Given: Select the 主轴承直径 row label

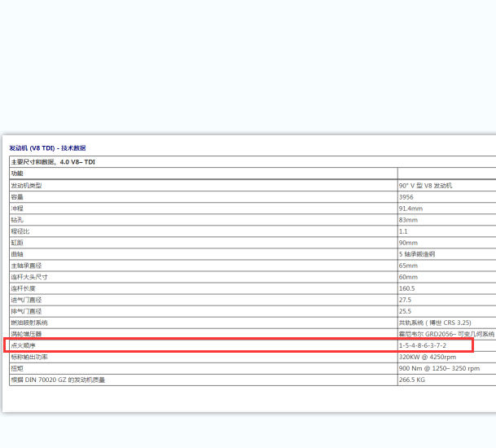Looking at the screenshot, I should pos(26,266).
